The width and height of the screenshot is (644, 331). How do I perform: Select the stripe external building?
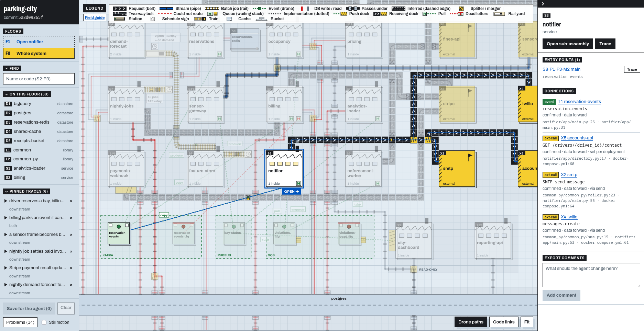pos(457,104)
